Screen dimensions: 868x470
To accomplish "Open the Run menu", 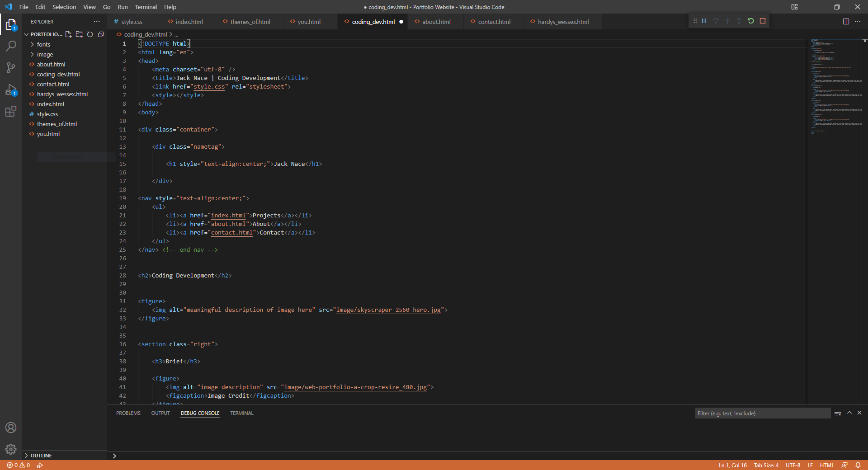I will 123,7.
